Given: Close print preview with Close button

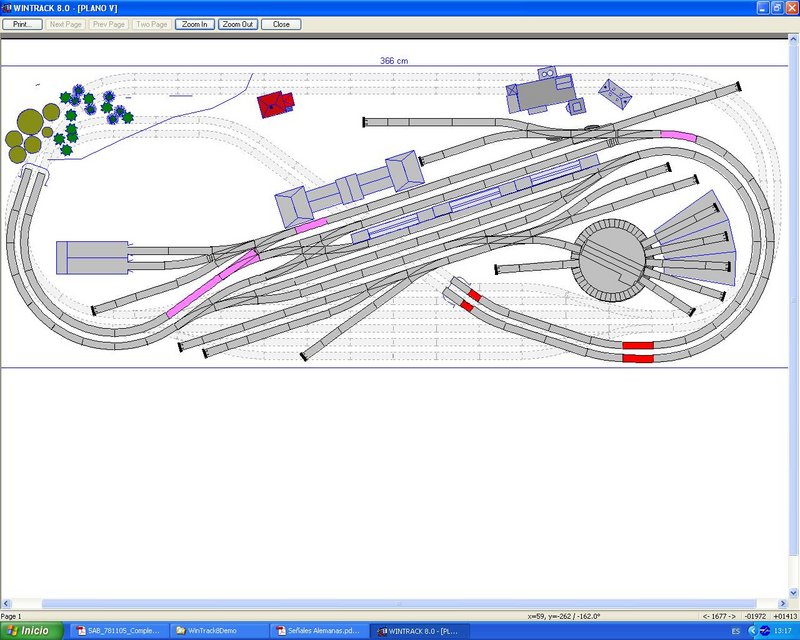Looking at the screenshot, I should (x=281, y=24).
